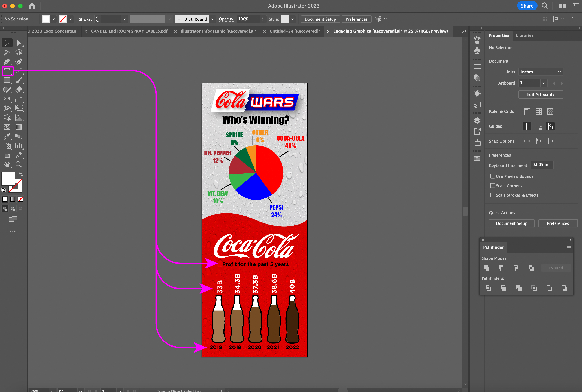Select the Type tool
The height and width of the screenshot is (392, 582).
[7, 71]
